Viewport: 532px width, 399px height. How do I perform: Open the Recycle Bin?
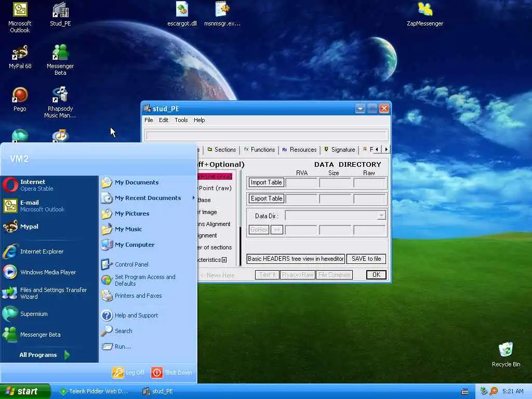coord(506,355)
